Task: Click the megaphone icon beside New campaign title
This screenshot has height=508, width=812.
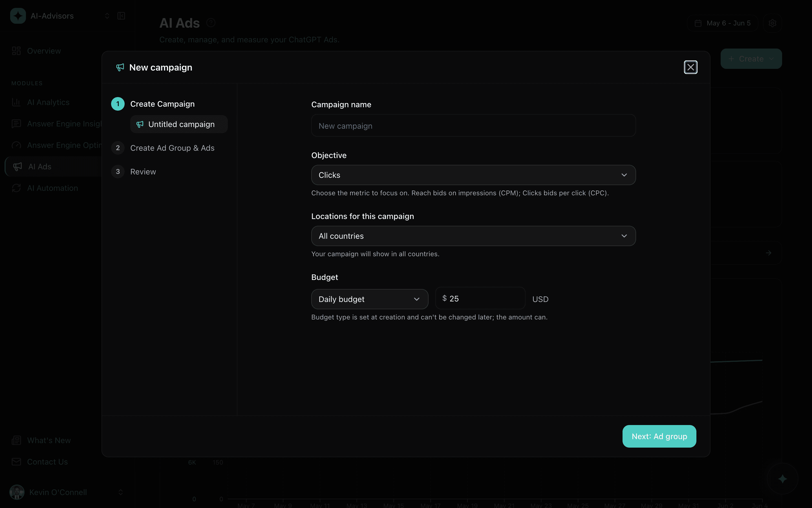Action: point(120,67)
